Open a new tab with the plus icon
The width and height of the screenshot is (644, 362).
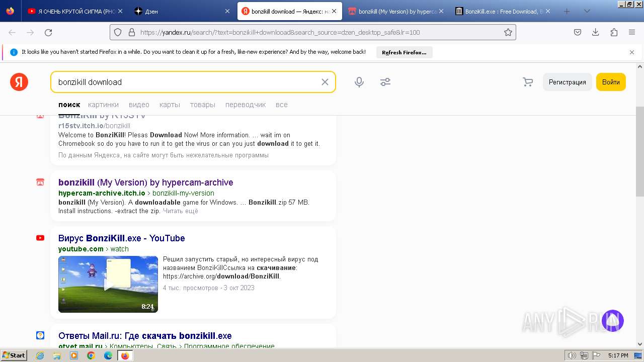pos(567,11)
